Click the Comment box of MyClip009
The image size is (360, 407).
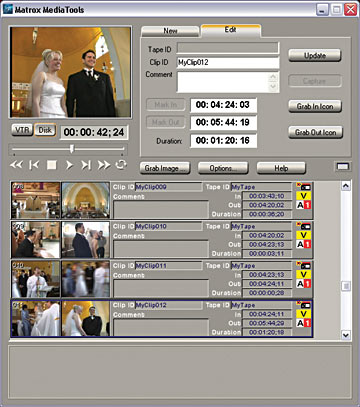point(161,209)
